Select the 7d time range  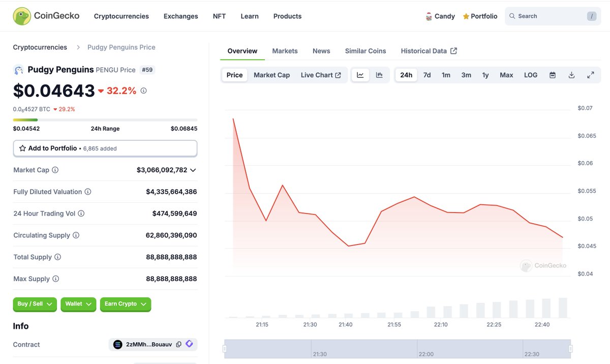click(427, 75)
